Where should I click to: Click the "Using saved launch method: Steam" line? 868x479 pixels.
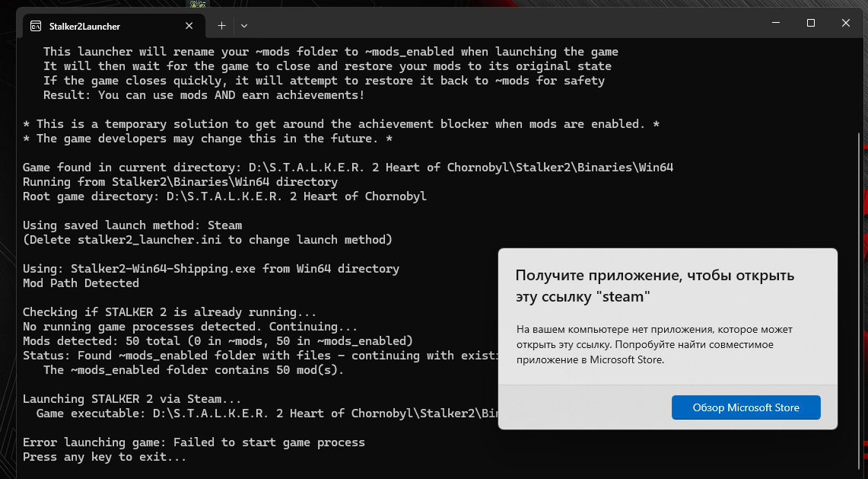click(x=132, y=225)
